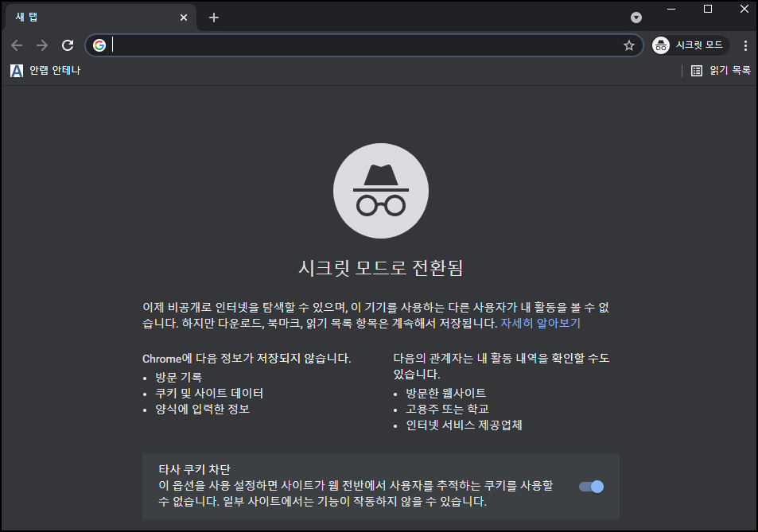Close the 새 탭 tab
758x532 pixels.
(x=184, y=17)
